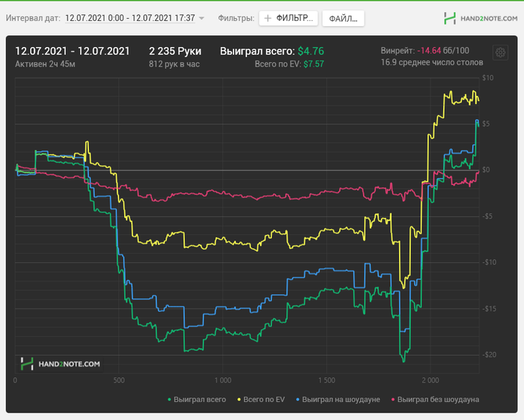Click the 2 235 Руки hands count
Viewport: 524px width, 420px height.
pyautogui.click(x=175, y=51)
